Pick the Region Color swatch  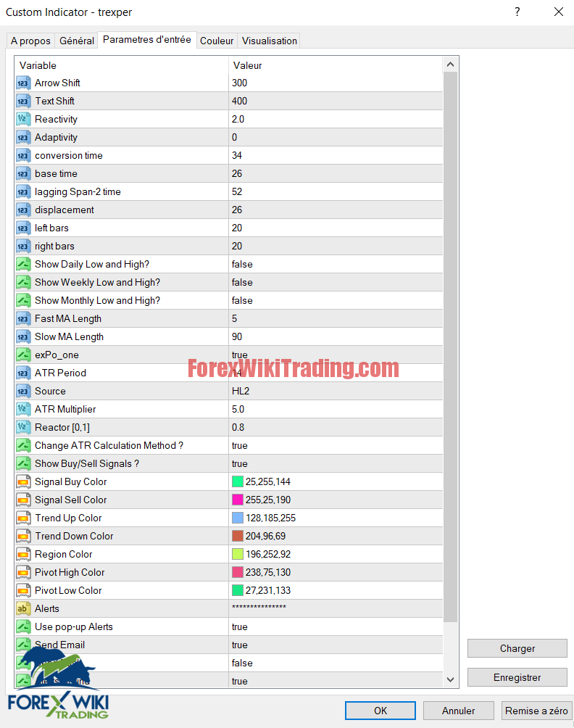pyautogui.click(x=238, y=554)
